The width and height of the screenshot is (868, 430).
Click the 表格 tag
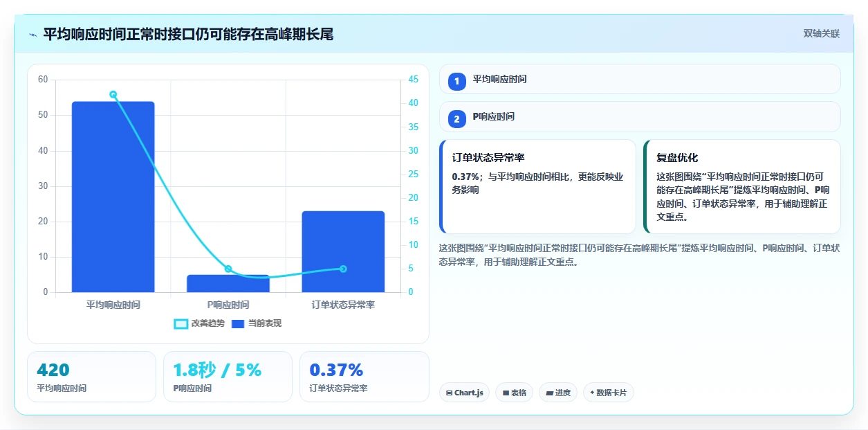(x=514, y=393)
